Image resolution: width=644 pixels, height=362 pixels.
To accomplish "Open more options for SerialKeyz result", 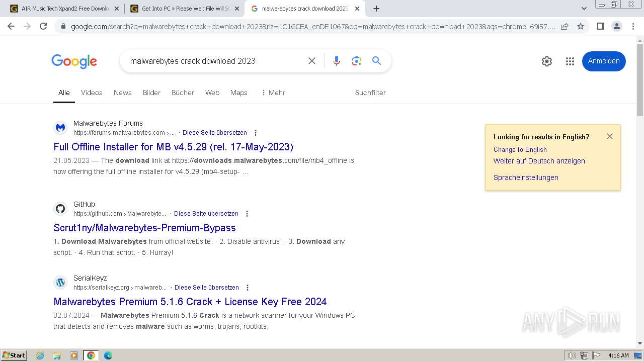I will click(x=248, y=288).
